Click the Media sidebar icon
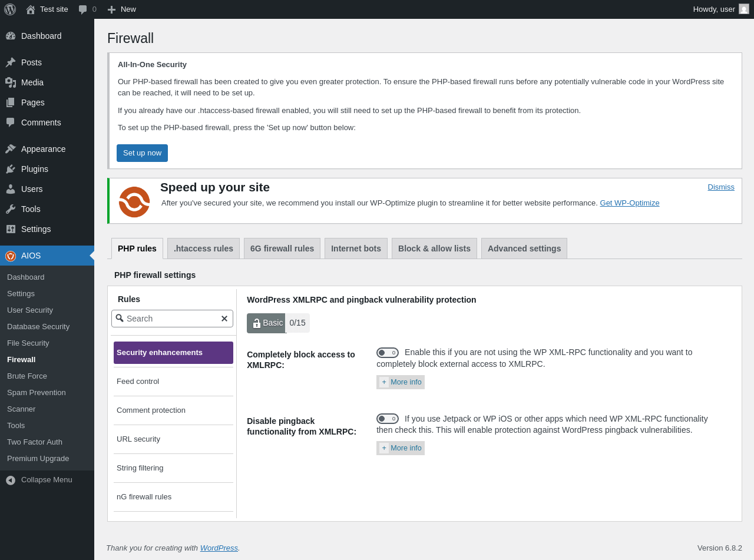 [x=11, y=82]
